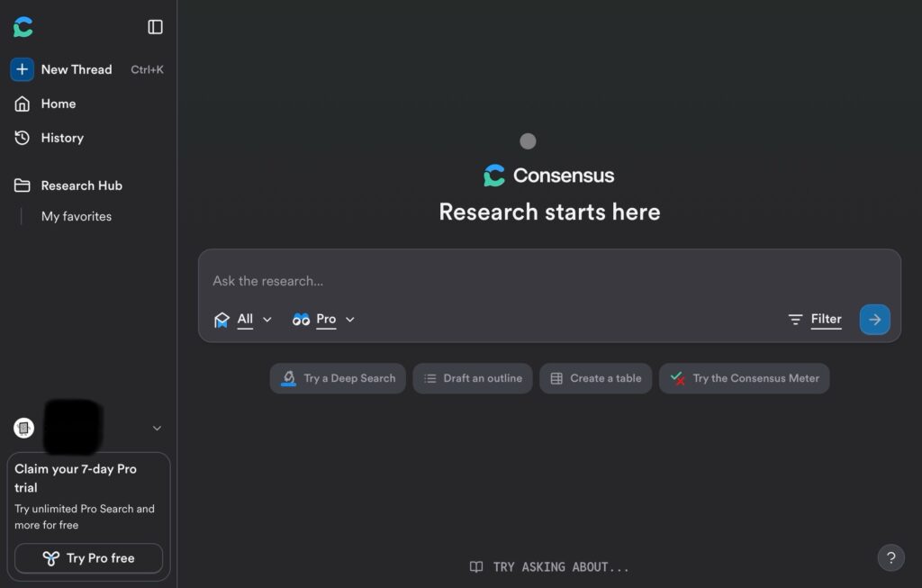Click the Ask the research input field
This screenshot has height=588, width=922.
click(x=540, y=281)
